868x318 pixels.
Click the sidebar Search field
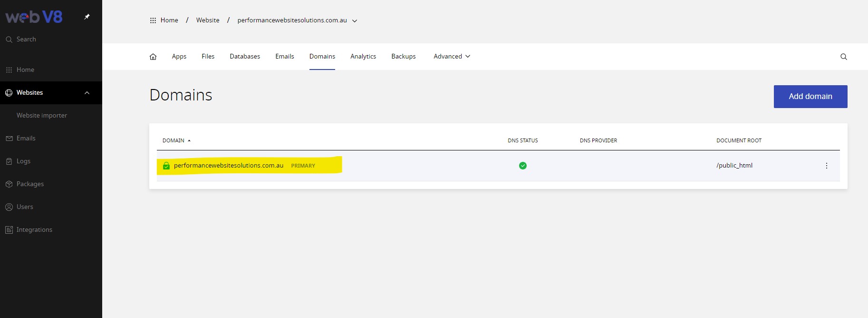(x=26, y=40)
